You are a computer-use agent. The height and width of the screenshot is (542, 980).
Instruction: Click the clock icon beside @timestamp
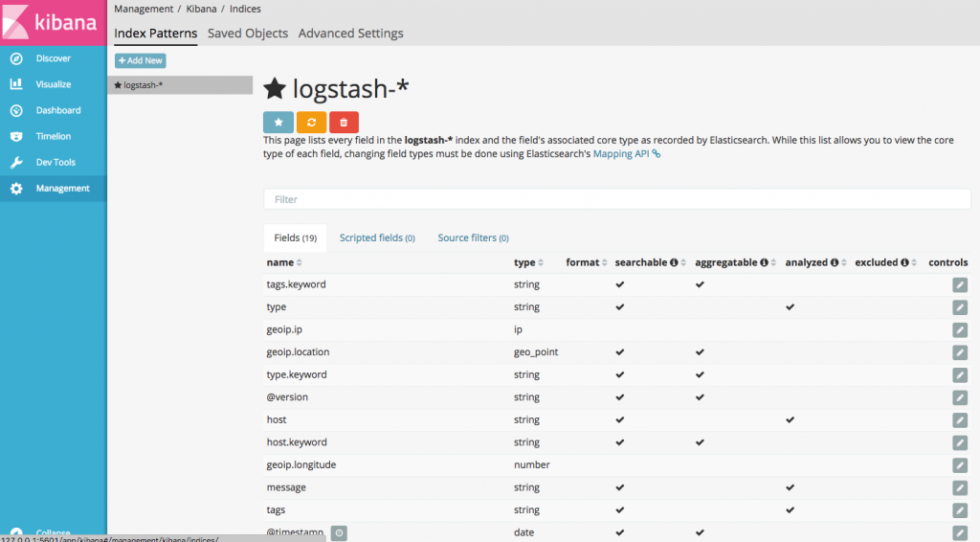coord(339,533)
